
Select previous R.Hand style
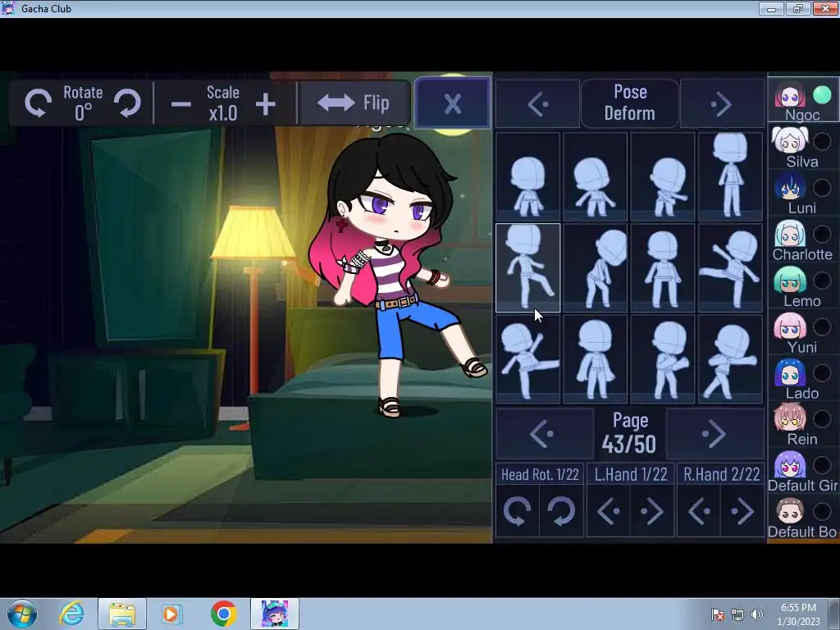click(x=699, y=511)
